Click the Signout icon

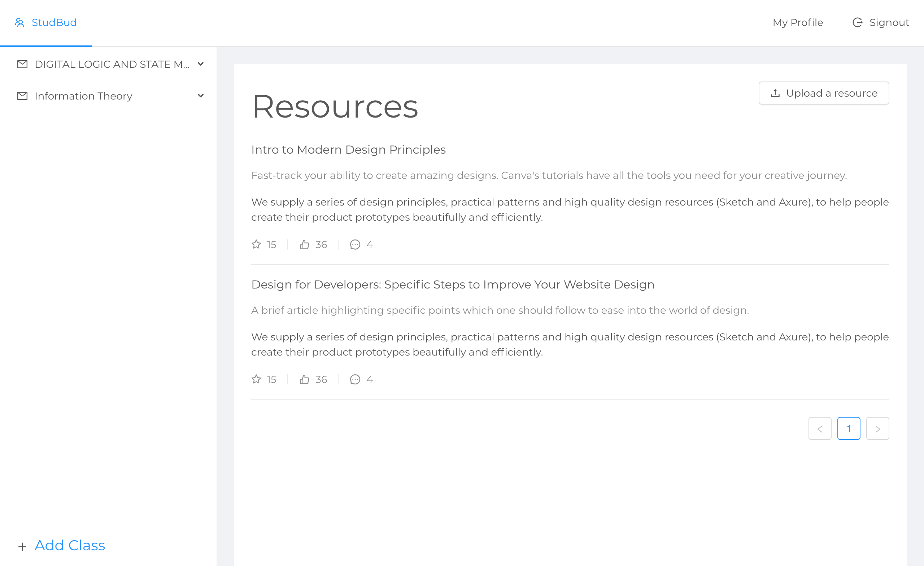(858, 22)
